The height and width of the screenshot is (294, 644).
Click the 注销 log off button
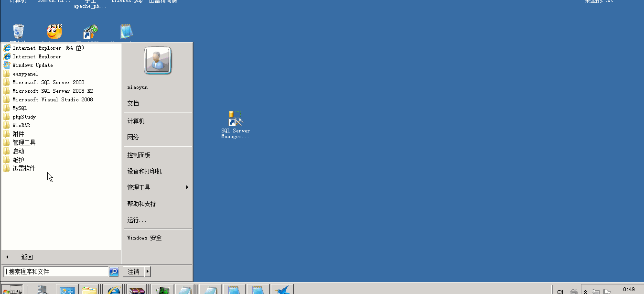point(134,272)
